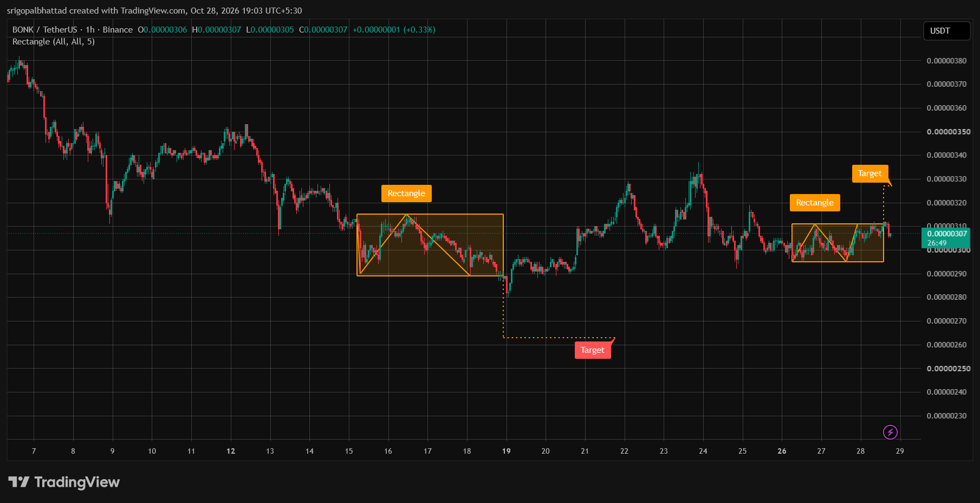Click the low value L0.00000305 in legend
The width and height of the screenshot is (980, 503).
pyautogui.click(x=270, y=30)
